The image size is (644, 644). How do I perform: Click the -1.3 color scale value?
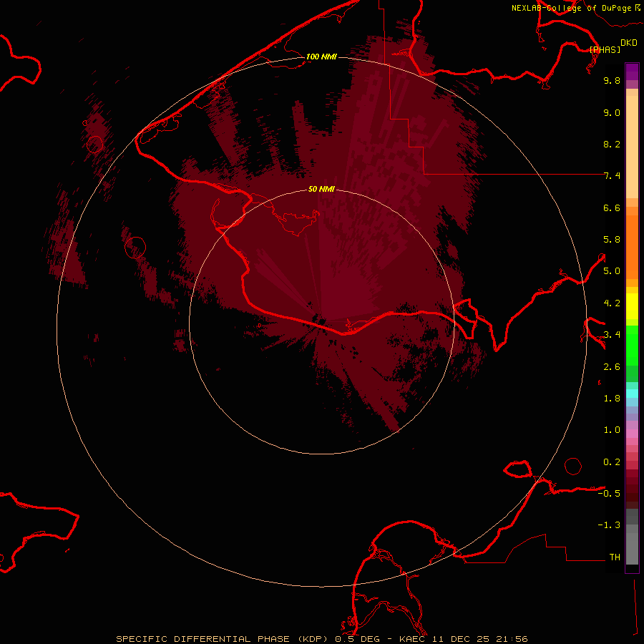coord(609,525)
